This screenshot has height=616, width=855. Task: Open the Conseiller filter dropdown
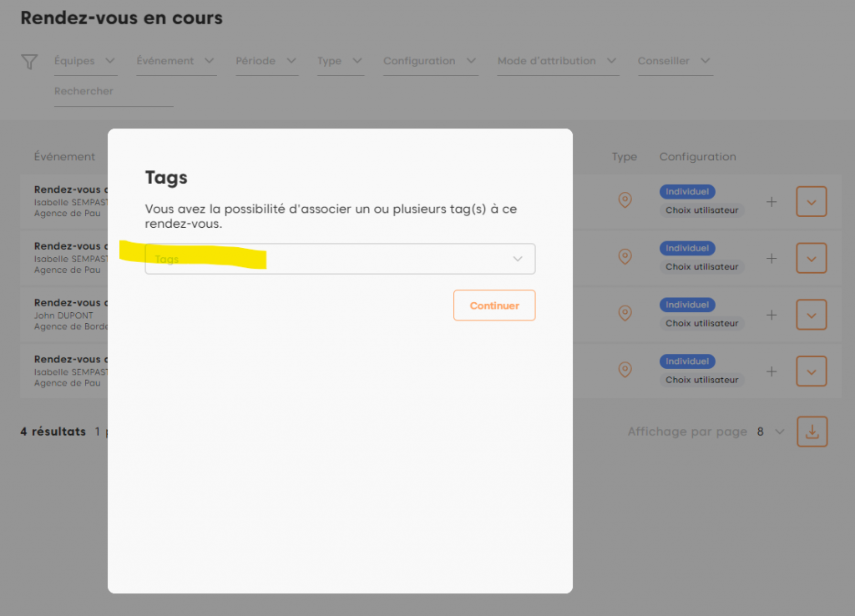tap(674, 61)
